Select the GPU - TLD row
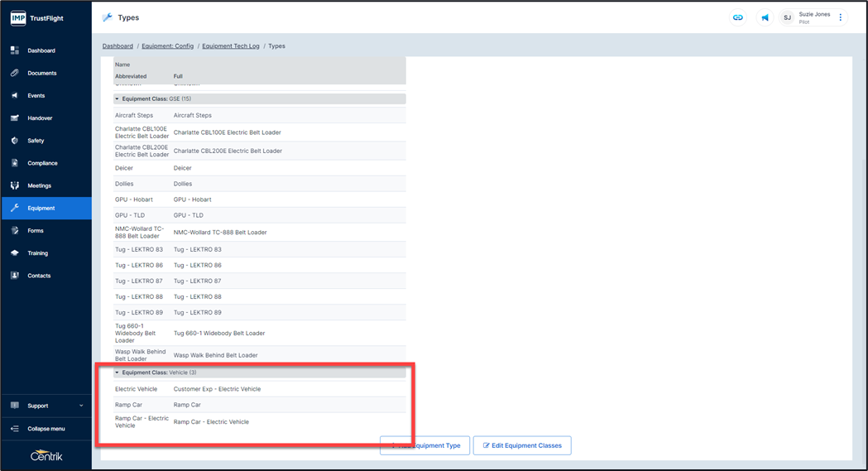Viewport: 868px width, 471px height. [x=260, y=215]
